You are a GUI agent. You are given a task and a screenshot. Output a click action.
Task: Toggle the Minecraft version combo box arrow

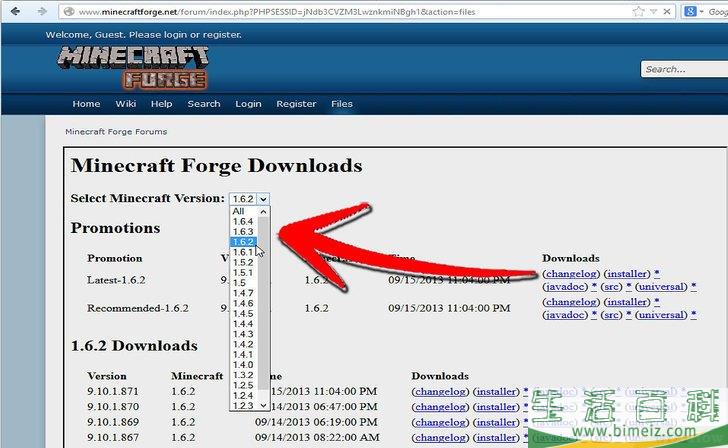click(x=263, y=199)
